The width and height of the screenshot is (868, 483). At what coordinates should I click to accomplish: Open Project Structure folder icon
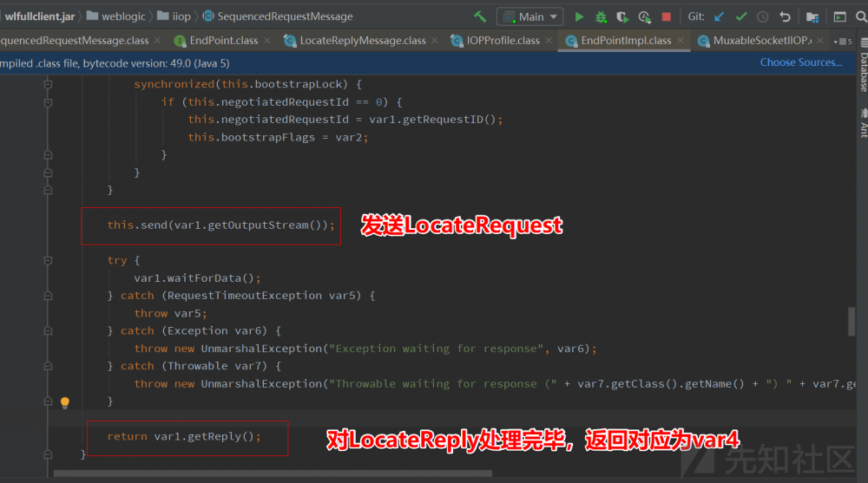pos(812,17)
